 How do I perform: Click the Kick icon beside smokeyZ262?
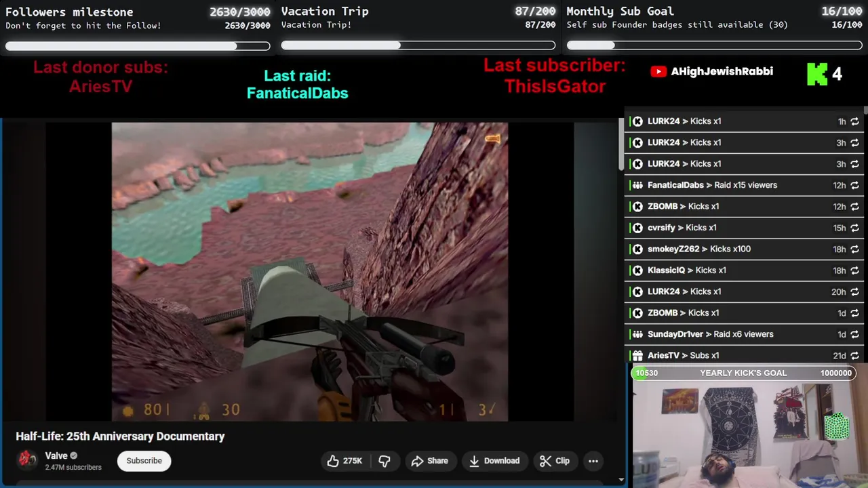click(637, 249)
